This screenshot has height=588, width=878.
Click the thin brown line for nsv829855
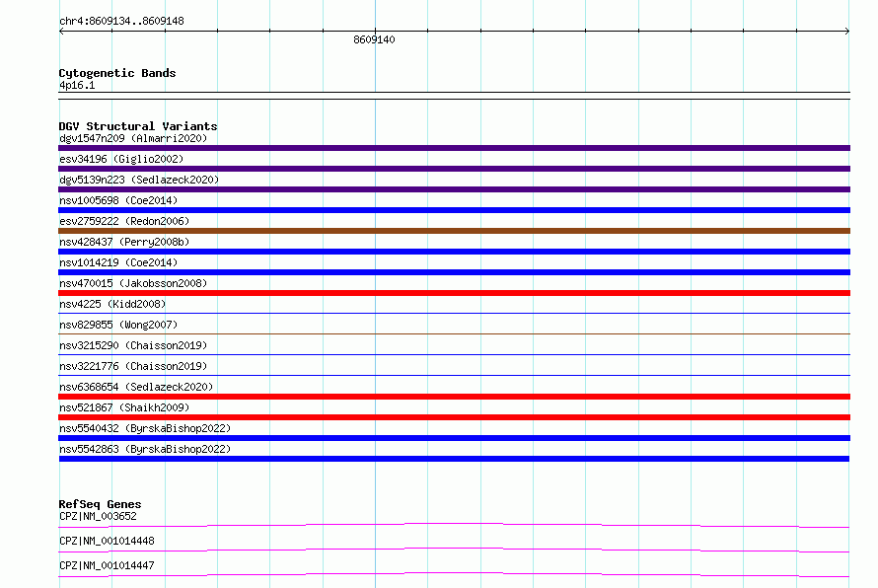tap(454, 333)
